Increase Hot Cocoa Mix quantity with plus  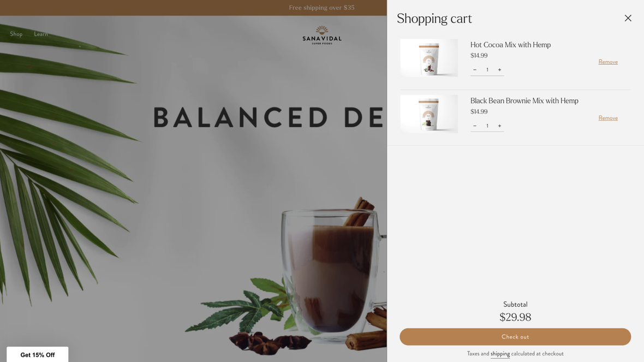(x=499, y=70)
